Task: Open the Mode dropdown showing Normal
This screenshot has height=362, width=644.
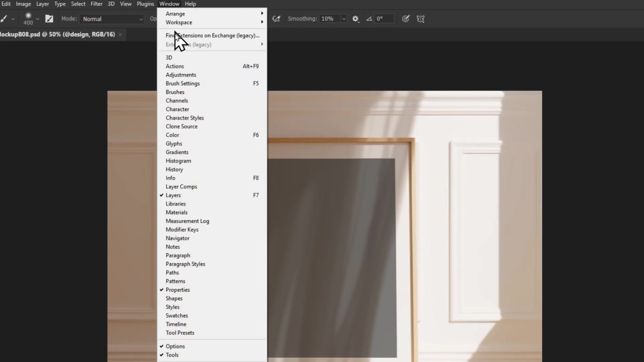Action: pos(112,19)
